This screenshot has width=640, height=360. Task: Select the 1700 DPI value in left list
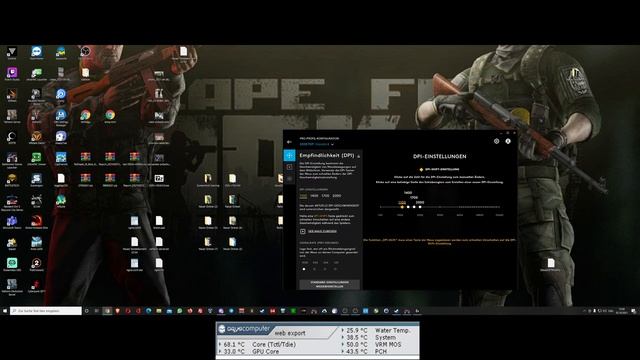pyautogui.click(x=325, y=196)
